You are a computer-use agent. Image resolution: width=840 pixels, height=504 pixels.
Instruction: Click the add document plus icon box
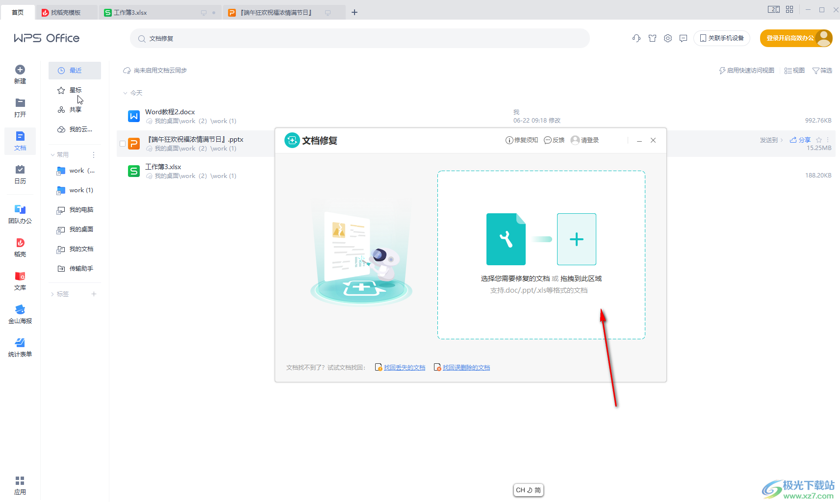tap(576, 239)
